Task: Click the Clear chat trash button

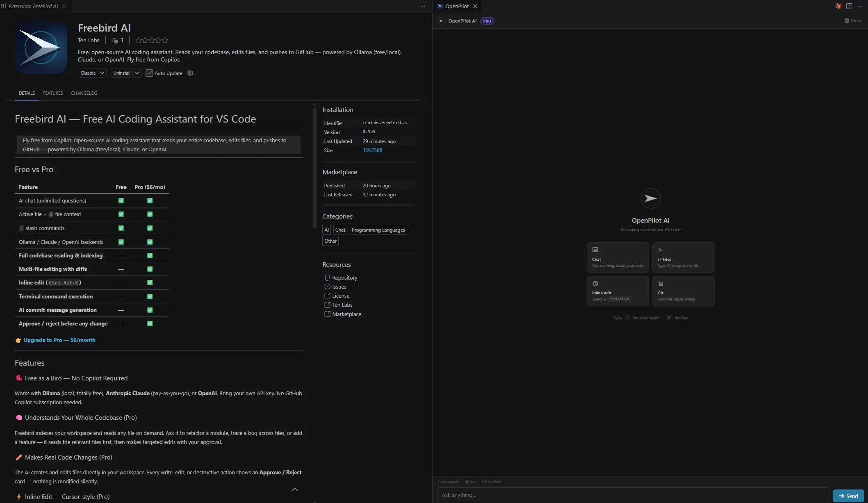Action: tap(853, 21)
